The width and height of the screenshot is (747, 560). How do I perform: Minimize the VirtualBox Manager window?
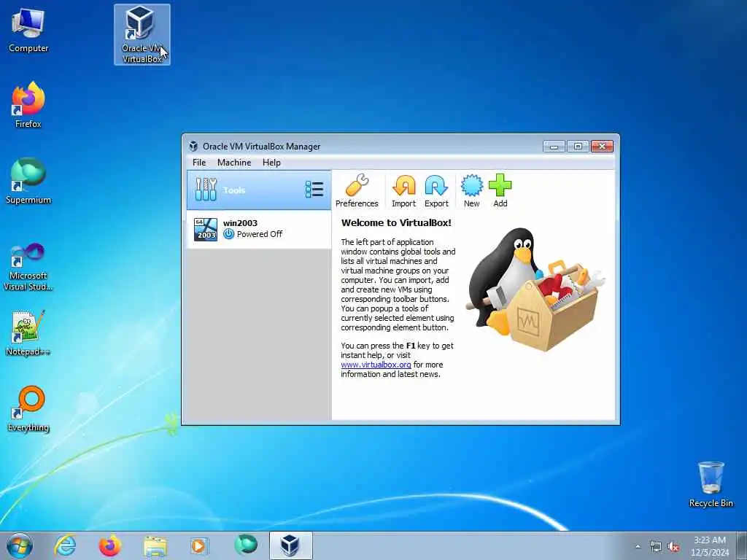(x=554, y=146)
